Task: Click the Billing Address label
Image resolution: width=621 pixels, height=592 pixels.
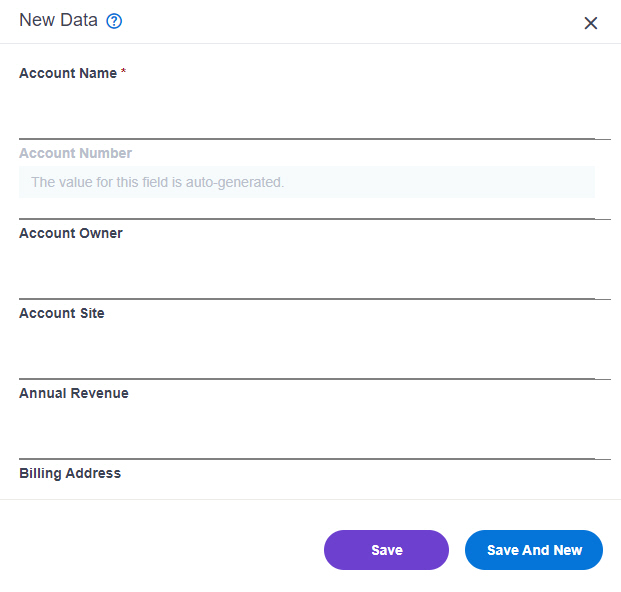Action: pyautogui.click(x=70, y=473)
